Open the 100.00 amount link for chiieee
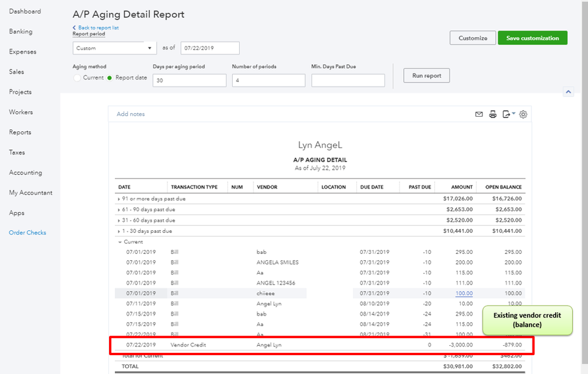 click(464, 293)
